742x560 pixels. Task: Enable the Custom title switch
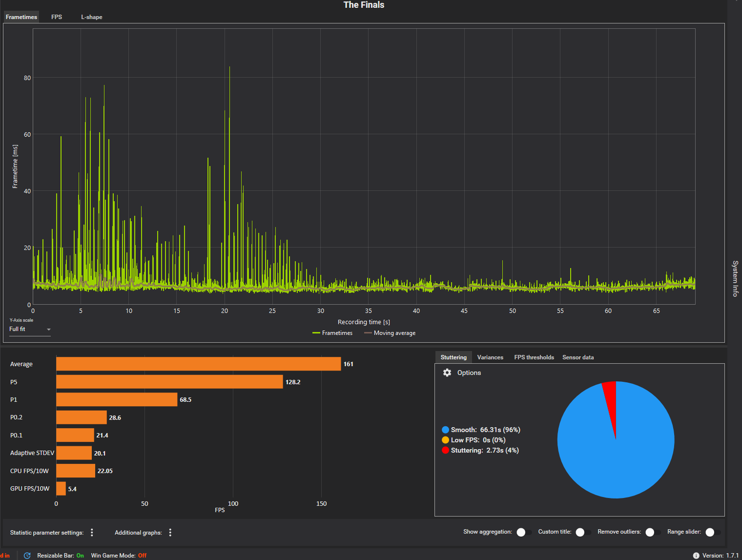tap(583, 532)
